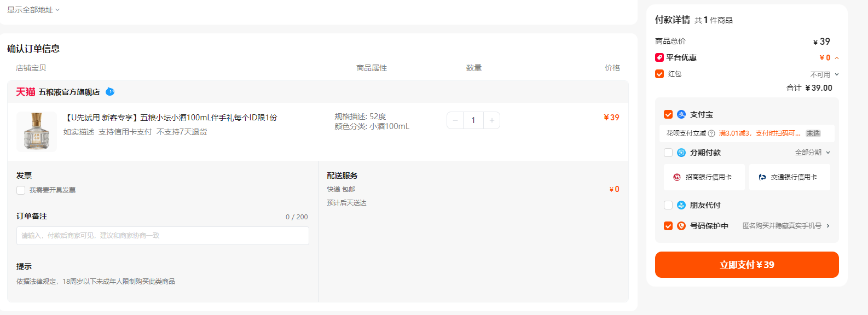Click 颜色分类: 小酒100mL text
This screenshot has width=868, height=315.
pos(372,126)
